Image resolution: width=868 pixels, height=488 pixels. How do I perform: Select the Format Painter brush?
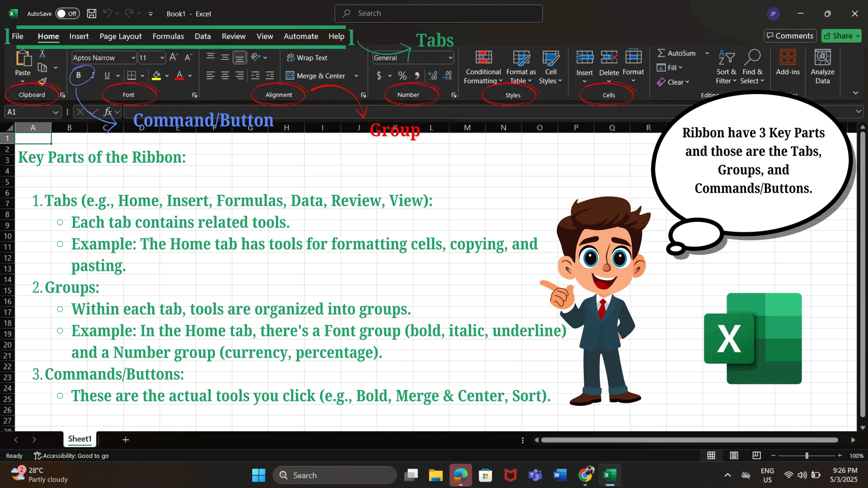[42, 80]
